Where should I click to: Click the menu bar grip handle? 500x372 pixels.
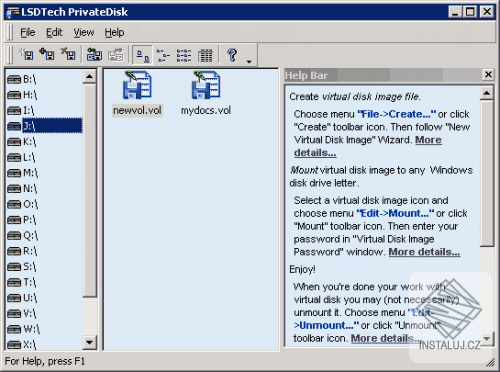click(10, 32)
